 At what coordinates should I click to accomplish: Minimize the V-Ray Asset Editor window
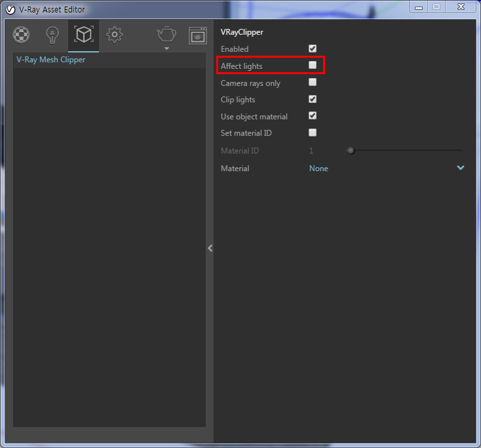tap(419, 7)
